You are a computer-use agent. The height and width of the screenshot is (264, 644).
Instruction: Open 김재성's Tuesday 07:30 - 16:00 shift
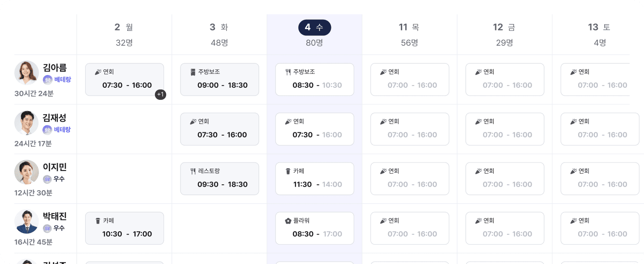(x=219, y=129)
